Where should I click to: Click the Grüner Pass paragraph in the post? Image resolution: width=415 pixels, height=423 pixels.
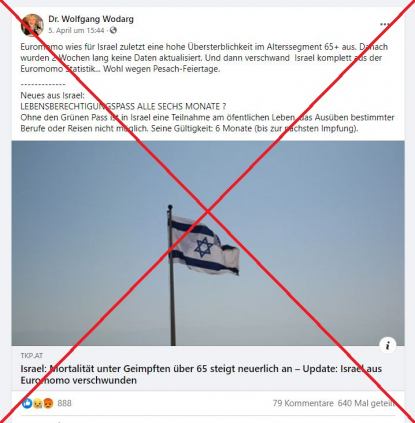(207, 123)
